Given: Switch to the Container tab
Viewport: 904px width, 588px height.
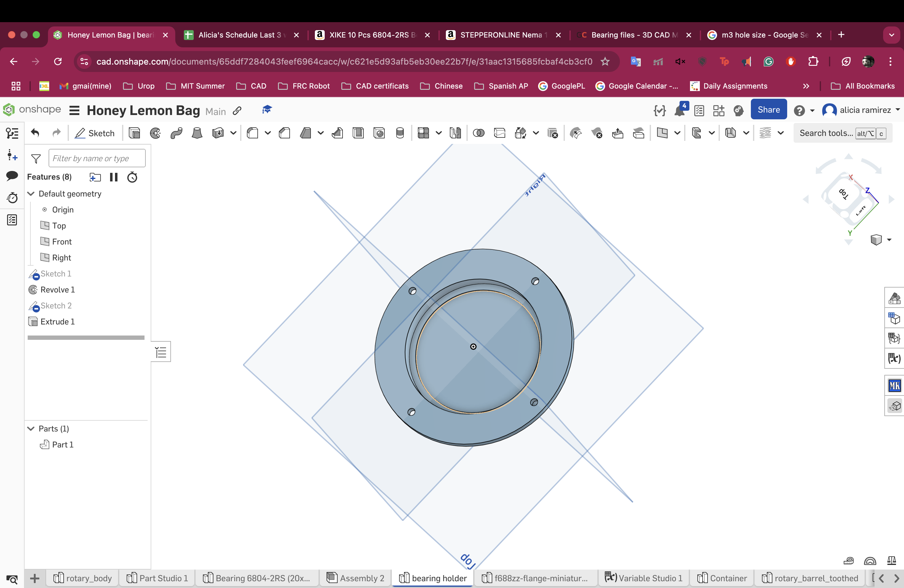Looking at the screenshot, I should pyautogui.click(x=722, y=578).
